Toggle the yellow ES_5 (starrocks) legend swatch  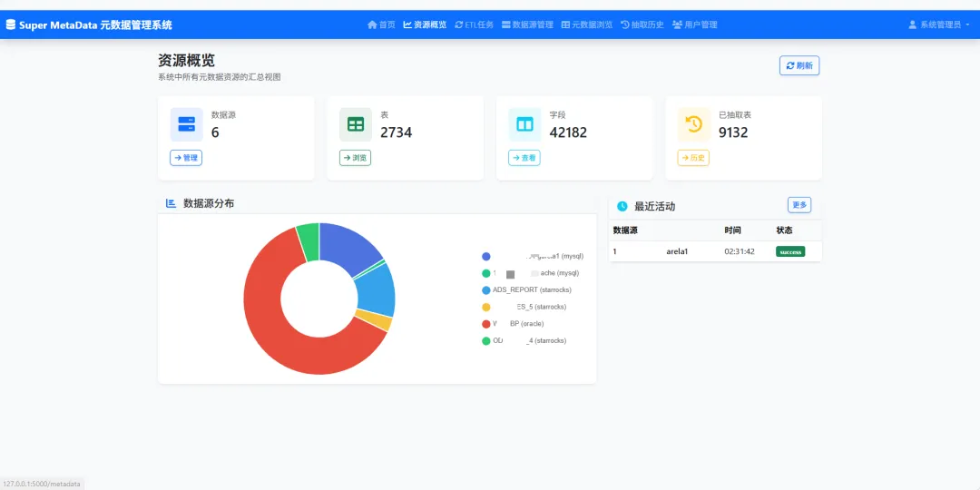pyautogui.click(x=486, y=307)
